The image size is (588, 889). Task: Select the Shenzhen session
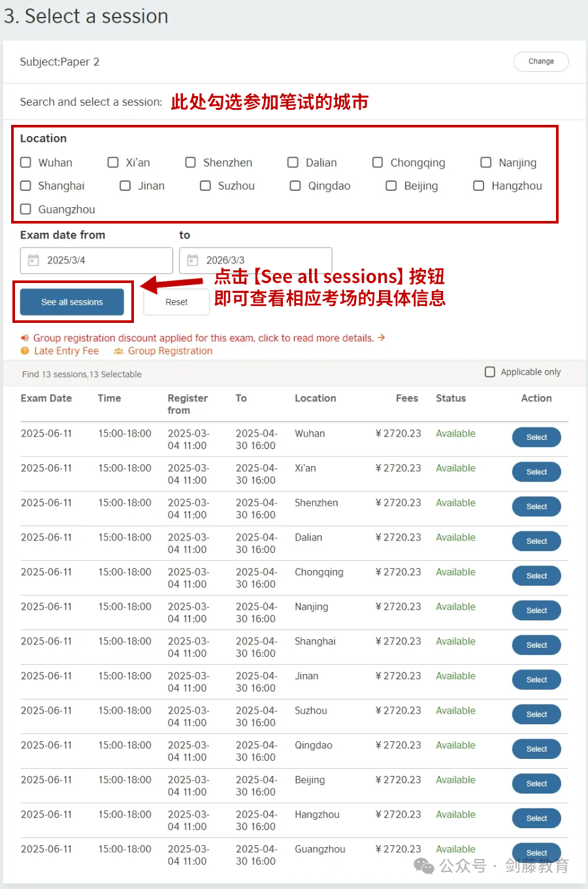pyautogui.click(x=536, y=507)
